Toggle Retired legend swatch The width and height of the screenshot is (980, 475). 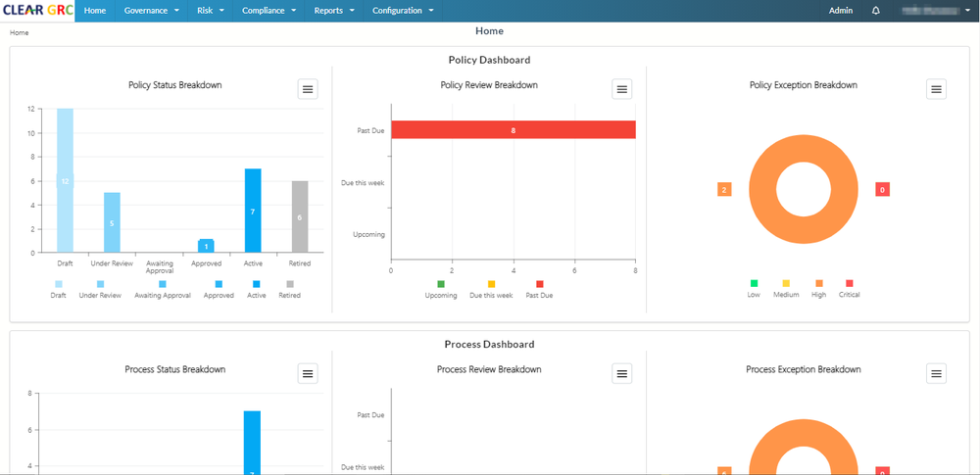coord(290,284)
